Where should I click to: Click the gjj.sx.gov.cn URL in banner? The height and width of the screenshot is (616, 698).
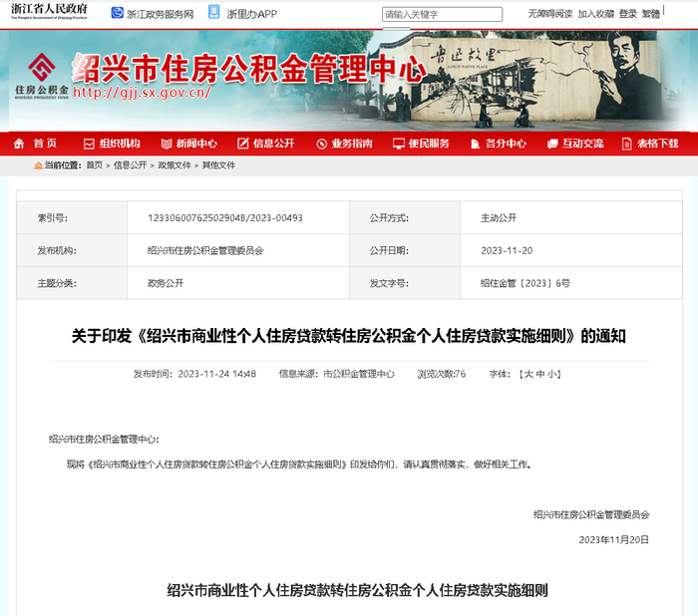click(142, 92)
